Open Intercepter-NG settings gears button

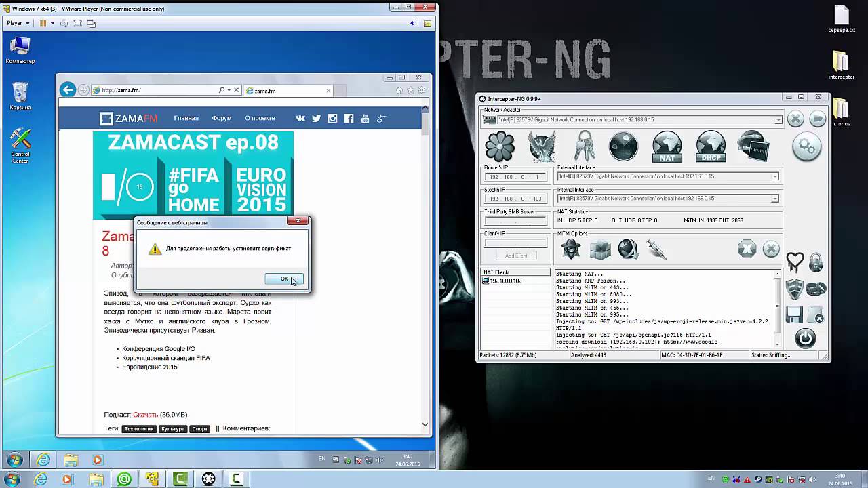[806, 147]
